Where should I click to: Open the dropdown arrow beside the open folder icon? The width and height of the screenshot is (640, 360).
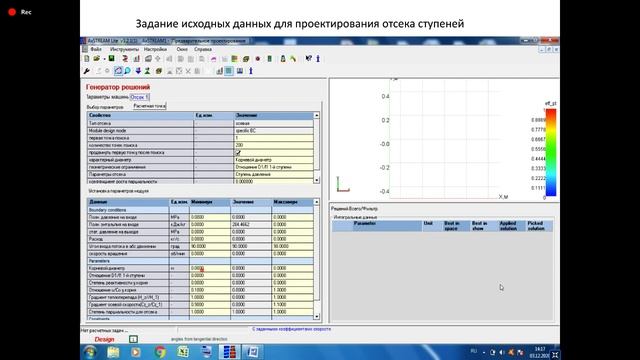coord(104,59)
